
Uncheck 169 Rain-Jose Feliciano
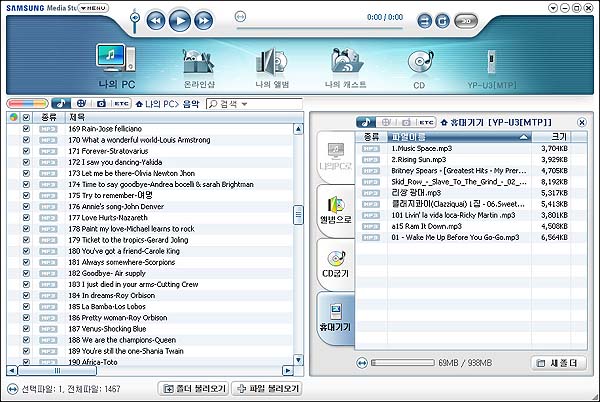coord(26,129)
